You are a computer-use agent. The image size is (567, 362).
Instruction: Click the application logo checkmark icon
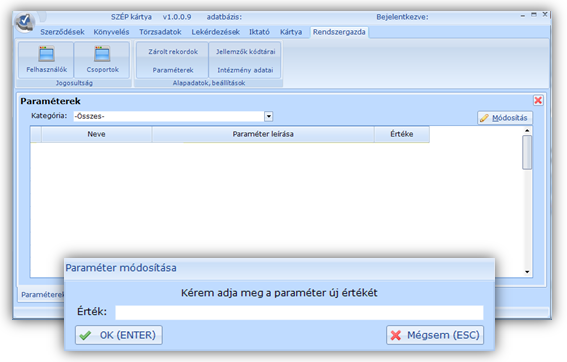click(x=25, y=21)
